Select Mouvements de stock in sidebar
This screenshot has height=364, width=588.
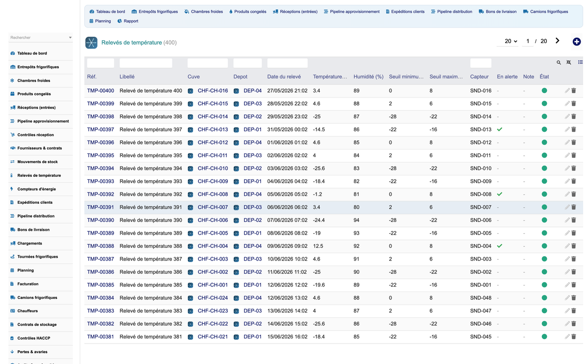(38, 162)
